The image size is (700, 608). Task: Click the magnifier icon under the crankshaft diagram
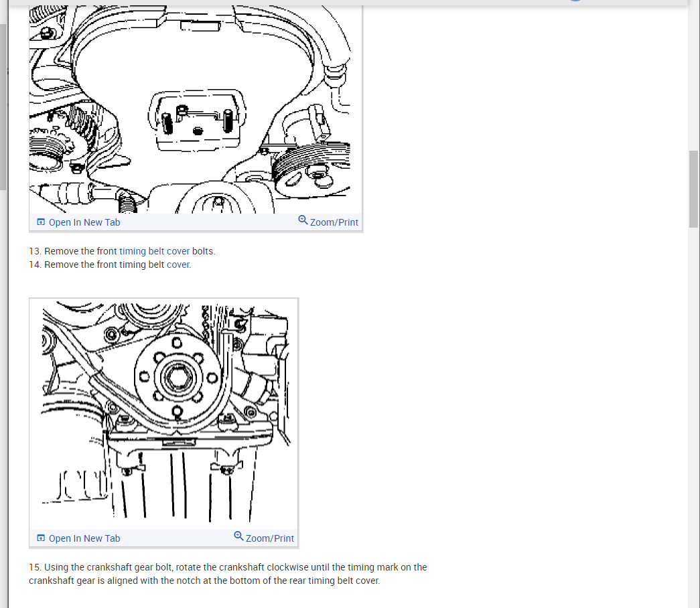click(238, 536)
